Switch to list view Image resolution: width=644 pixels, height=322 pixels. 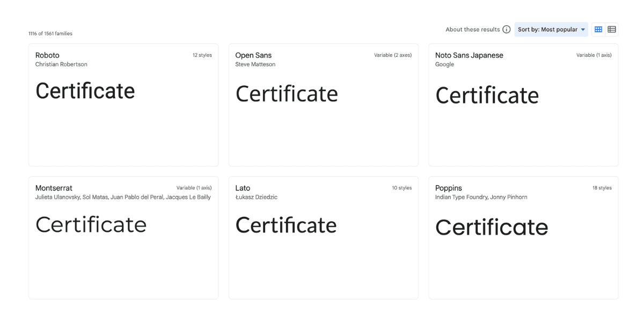tap(612, 30)
